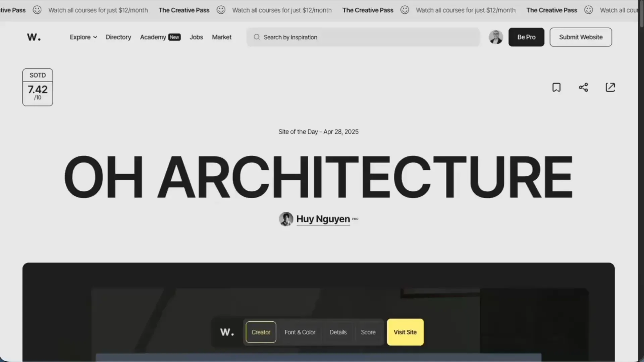Switch to the Font & Color tab
This screenshot has height=362, width=644.
tap(300, 332)
